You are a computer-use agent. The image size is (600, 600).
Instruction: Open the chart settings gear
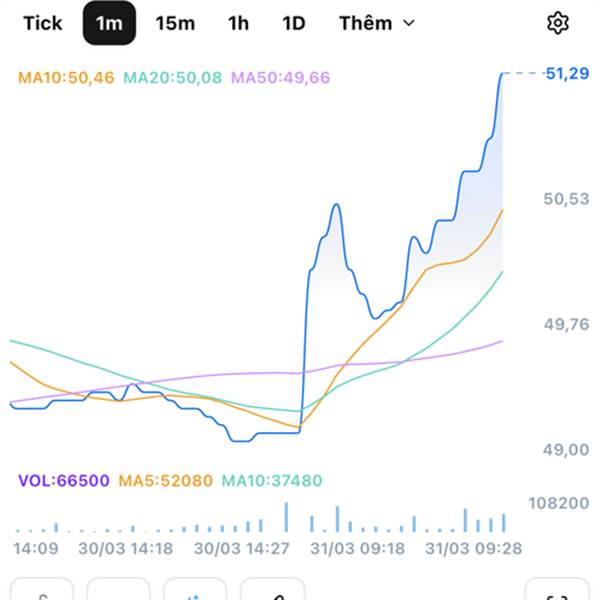click(x=557, y=23)
